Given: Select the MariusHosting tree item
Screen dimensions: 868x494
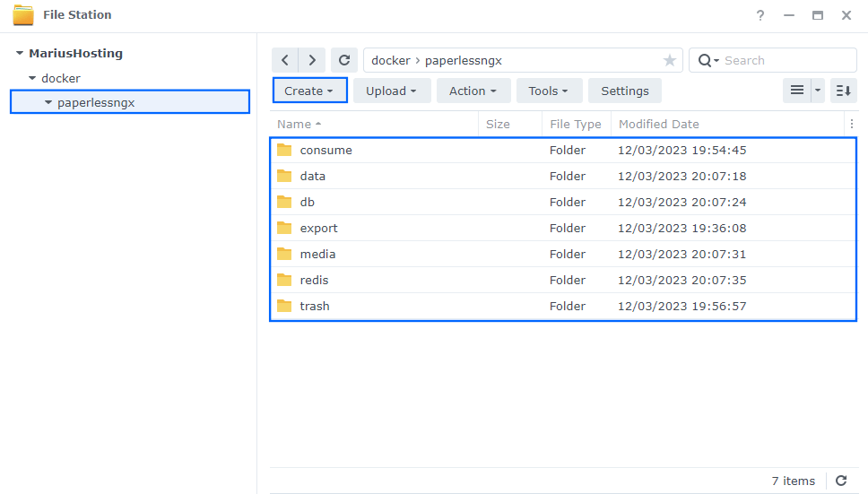Looking at the screenshot, I should (76, 53).
